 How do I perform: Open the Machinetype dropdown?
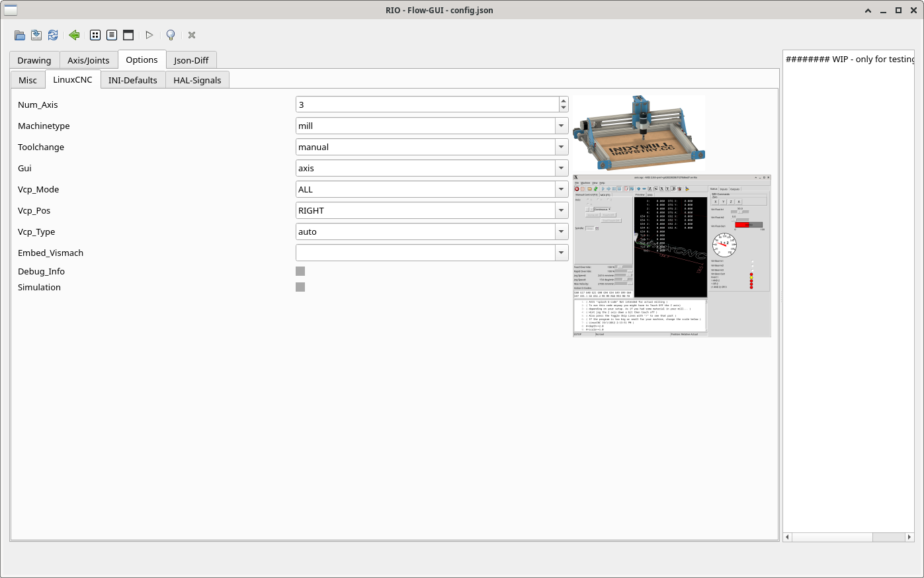[x=562, y=126]
